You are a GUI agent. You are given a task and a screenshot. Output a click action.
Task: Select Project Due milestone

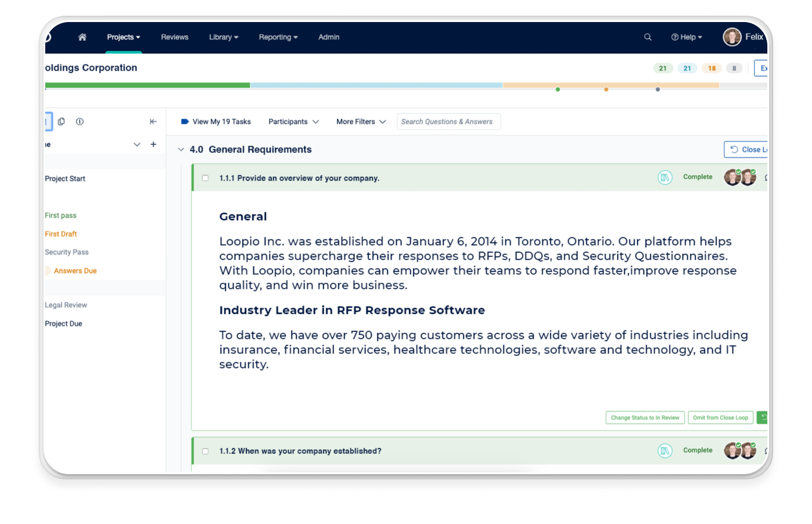point(64,323)
